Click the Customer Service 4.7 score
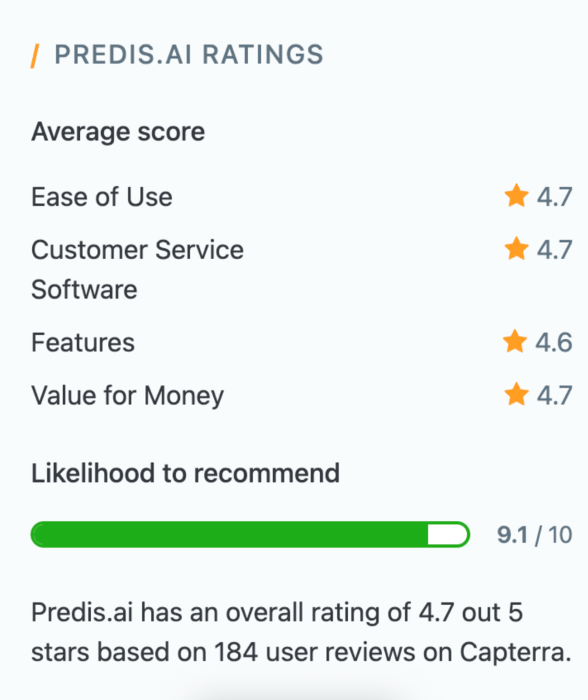Screen dimensions: 588x700 554,250
